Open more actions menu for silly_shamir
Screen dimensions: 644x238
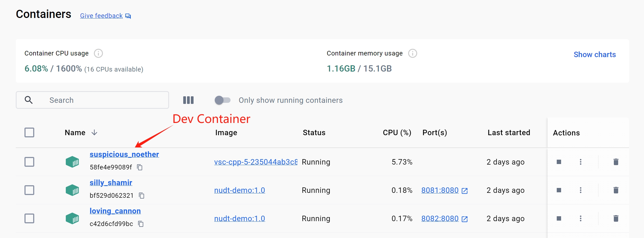[x=580, y=190]
